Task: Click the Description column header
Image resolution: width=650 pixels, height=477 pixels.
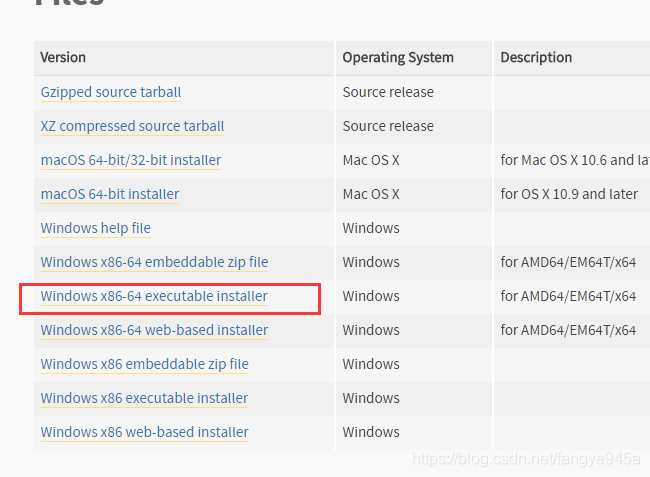Action: 536,57
